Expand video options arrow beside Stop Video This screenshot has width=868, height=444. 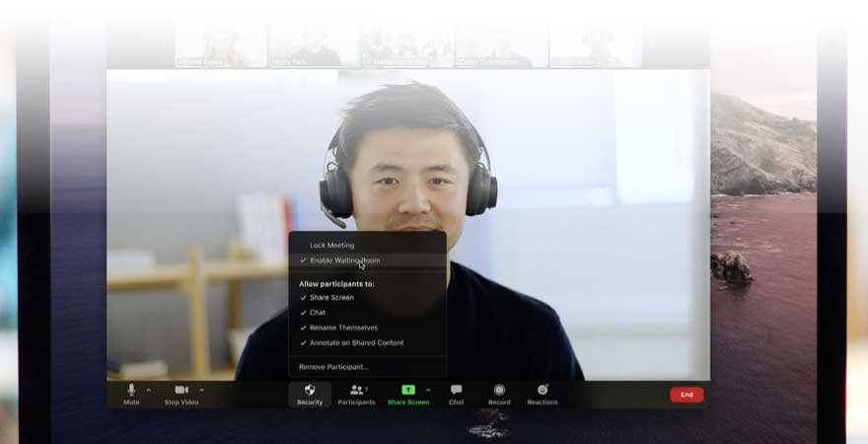tap(202, 390)
